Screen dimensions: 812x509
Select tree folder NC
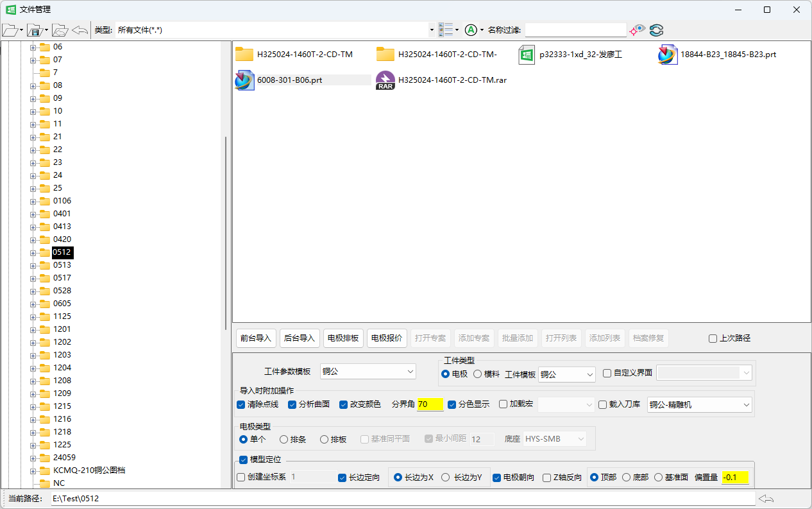59,483
